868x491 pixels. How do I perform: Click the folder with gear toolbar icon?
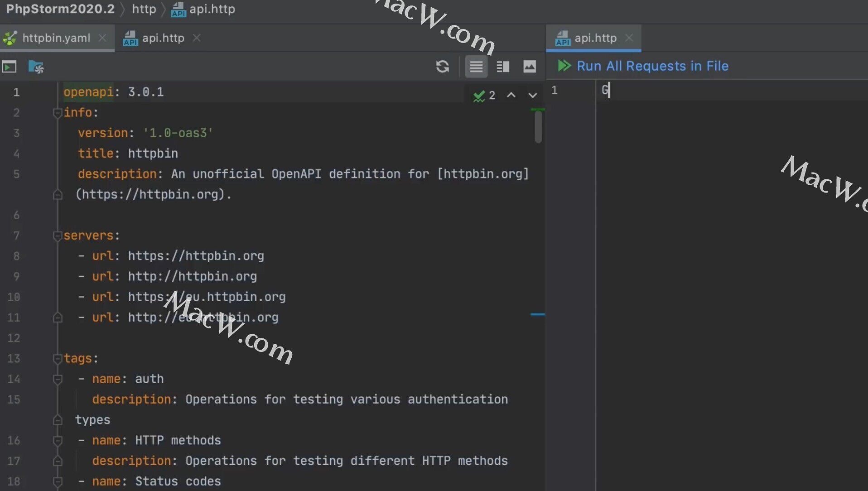pos(36,67)
